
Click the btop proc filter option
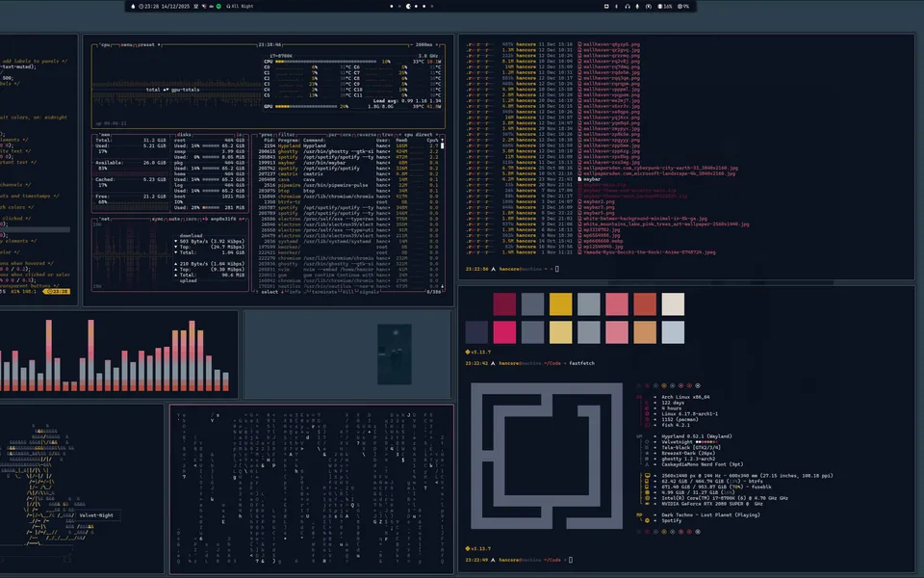287,135
